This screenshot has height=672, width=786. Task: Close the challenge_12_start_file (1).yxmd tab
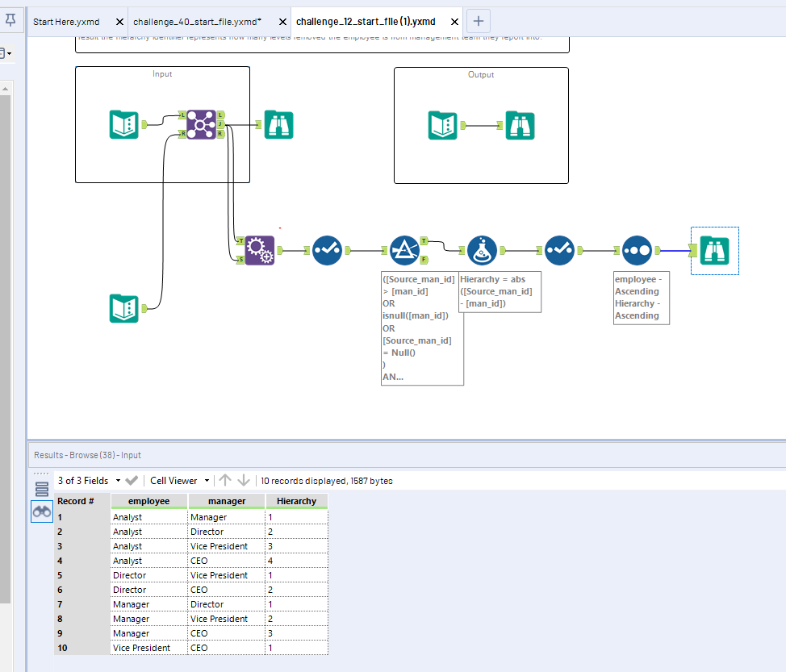pyautogui.click(x=453, y=22)
